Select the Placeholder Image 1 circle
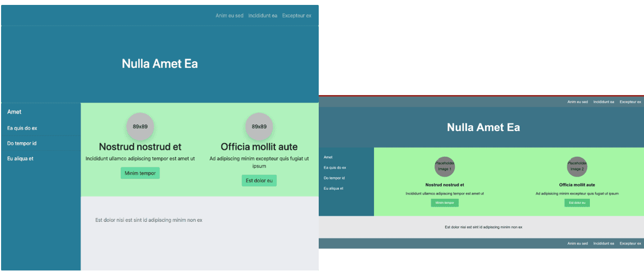The width and height of the screenshot is (644, 271). (x=444, y=166)
